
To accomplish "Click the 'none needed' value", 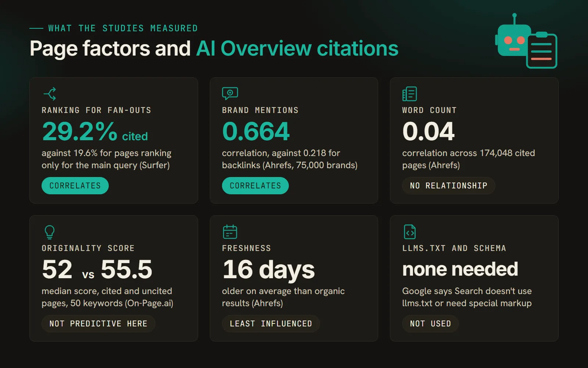I will pyautogui.click(x=460, y=269).
